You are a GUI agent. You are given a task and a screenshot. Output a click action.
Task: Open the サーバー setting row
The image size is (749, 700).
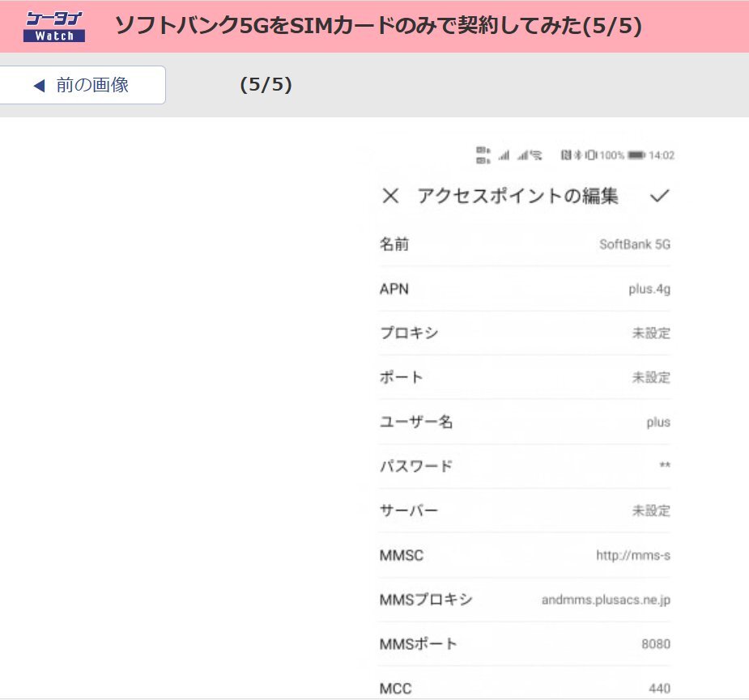click(x=525, y=511)
